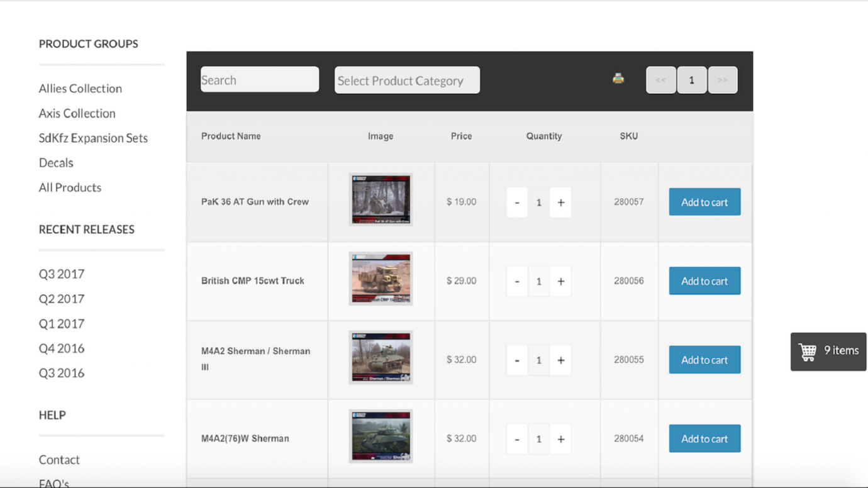This screenshot has height=488, width=868.
Task: Open the M4A2 Sherman III product thumbnail
Action: [381, 358]
